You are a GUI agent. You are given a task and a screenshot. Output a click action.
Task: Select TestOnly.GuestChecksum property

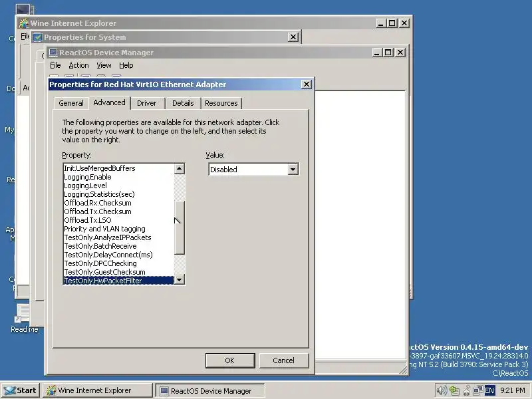click(x=118, y=272)
